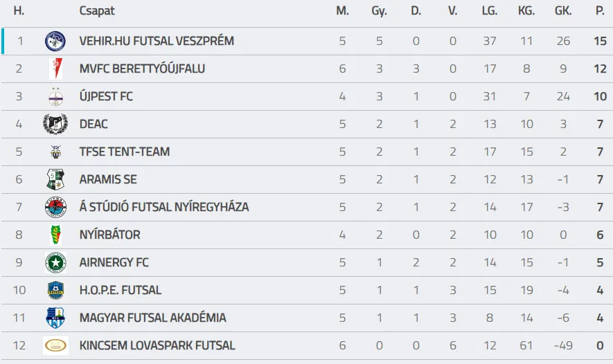Open the VEHIR.HU FUTSAL VESZPRÉM team name
Screen dimensions: 613x364
(157, 41)
